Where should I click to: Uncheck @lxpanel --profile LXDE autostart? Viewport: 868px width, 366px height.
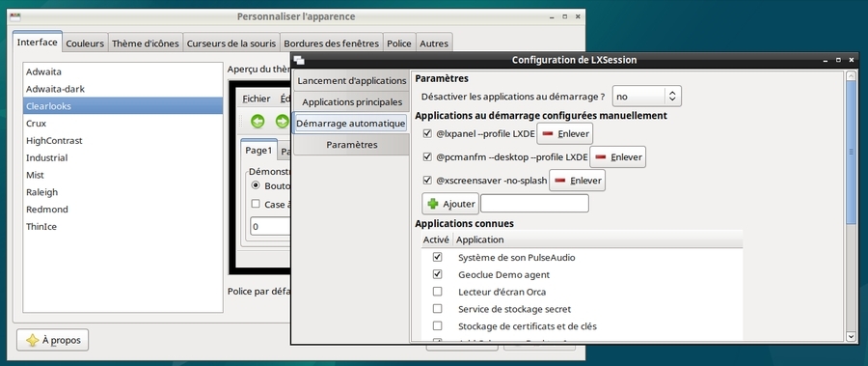(427, 133)
